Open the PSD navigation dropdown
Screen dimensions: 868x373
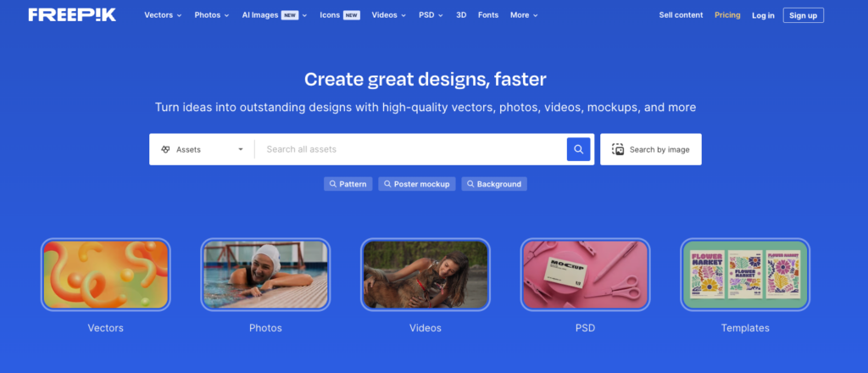point(431,15)
